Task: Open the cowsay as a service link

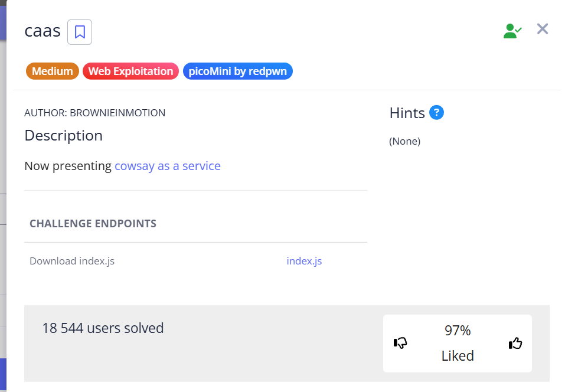Action: [x=168, y=166]
